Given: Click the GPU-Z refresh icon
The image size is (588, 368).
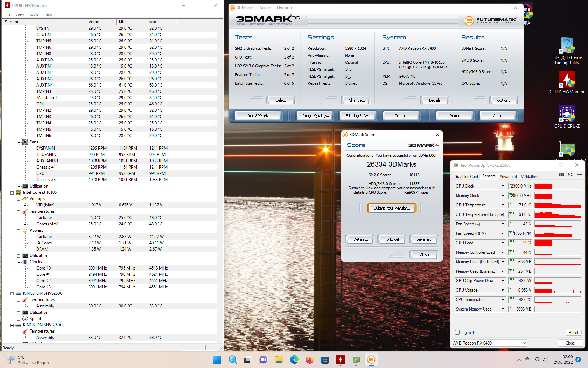Looking at the screenshot, I should (x=570, y=175).
